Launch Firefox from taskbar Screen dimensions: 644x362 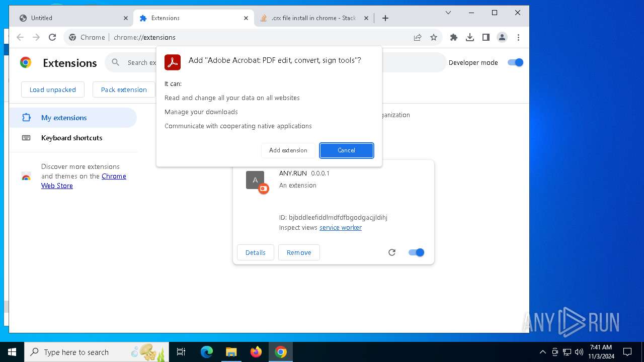tap(256, 352)
